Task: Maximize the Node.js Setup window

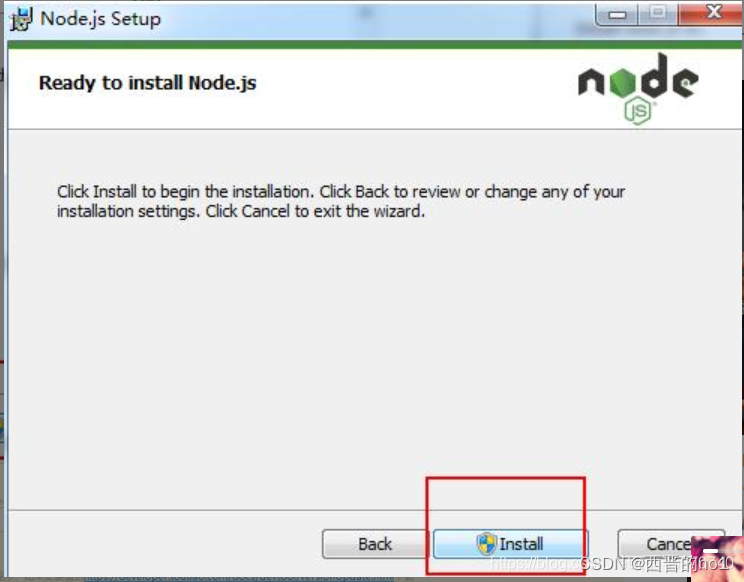Action: (658, 13)
